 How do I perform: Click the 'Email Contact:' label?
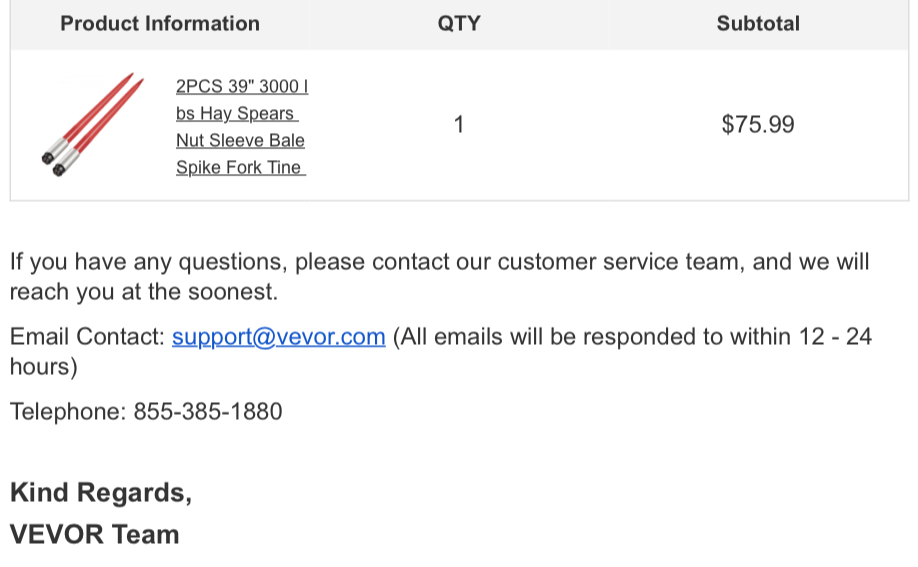[88, 337]
